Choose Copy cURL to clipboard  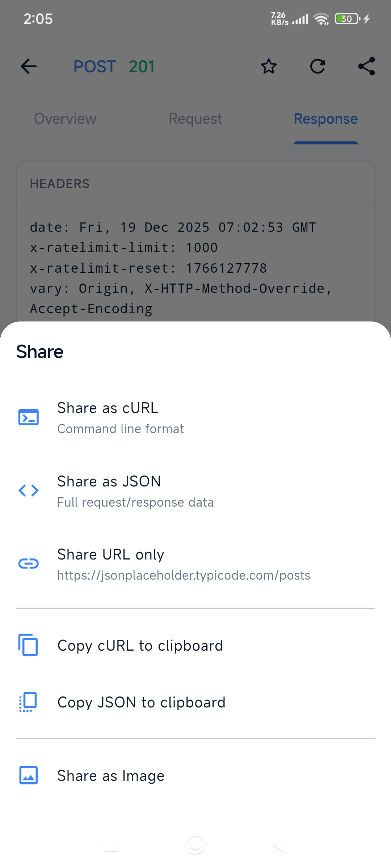(x=140, y=645)
